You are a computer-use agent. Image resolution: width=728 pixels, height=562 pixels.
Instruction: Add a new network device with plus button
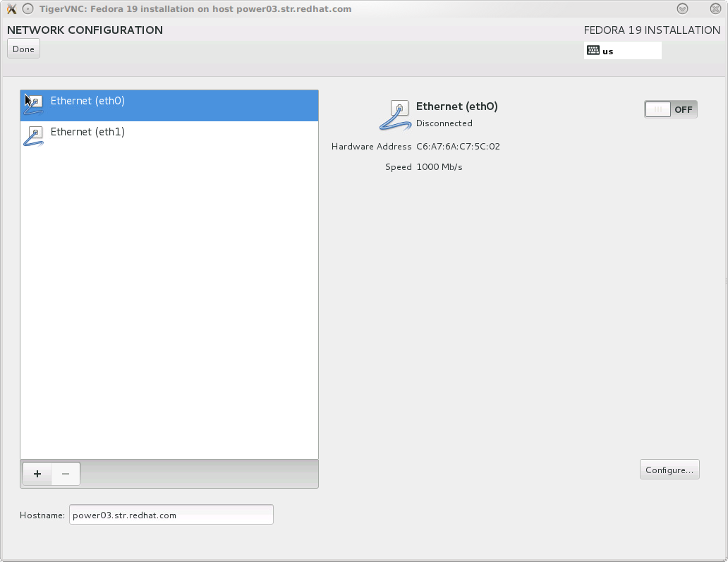[x=37, y=474]
